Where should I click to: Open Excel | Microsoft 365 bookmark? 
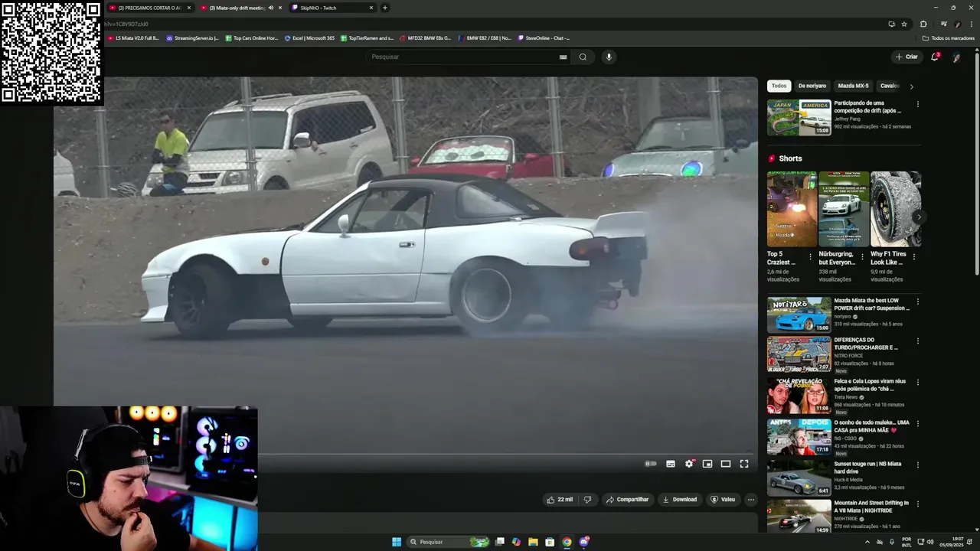click(309, 37)
